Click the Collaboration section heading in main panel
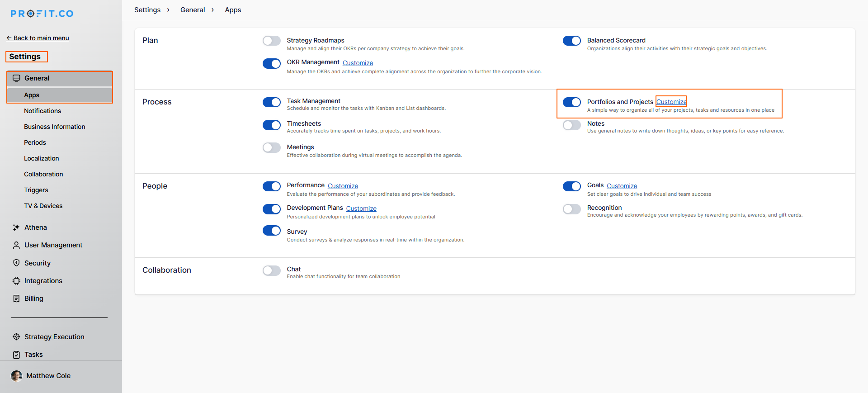 [167, 270]
